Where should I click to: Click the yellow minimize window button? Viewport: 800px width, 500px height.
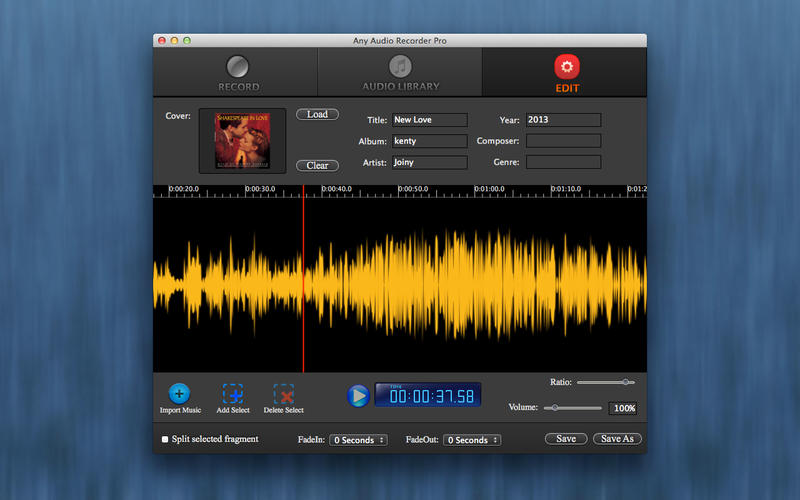coord(174,40)
